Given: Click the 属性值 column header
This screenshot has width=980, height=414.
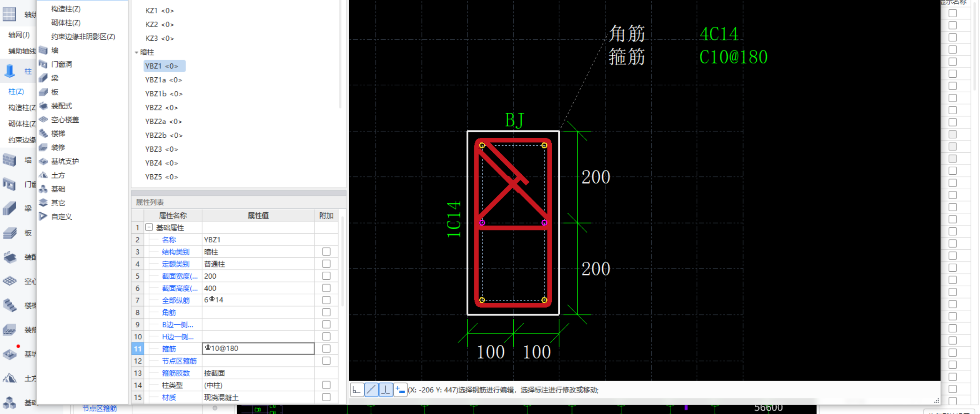Looking at the screenshot, I should coord(258,215).
